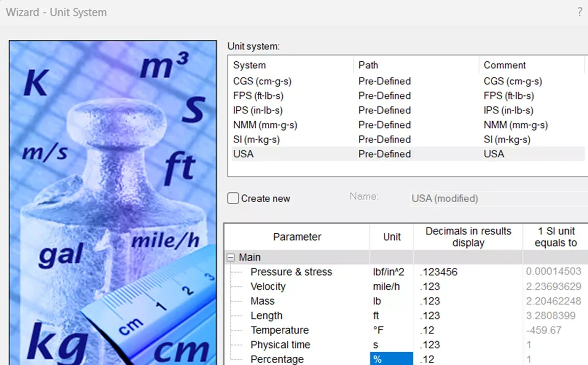Open the °F unit cell for Temperature
This screenshot has height=365, width=588.
tap(391, 330)
